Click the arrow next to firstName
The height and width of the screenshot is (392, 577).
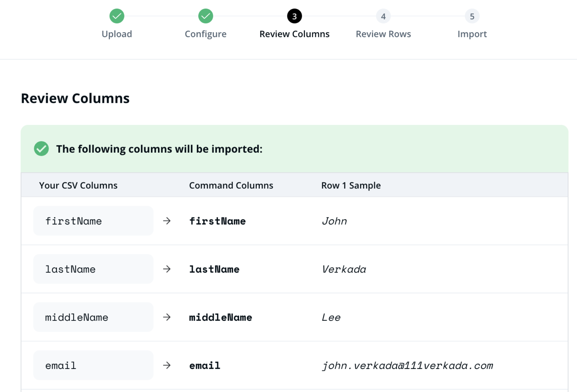(167, 221)
